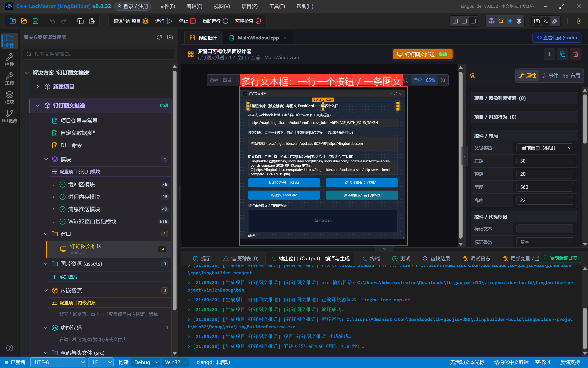Toggle the sun theme icon
Viewport: 588px width, 368px height.
(x=579, y=21)
